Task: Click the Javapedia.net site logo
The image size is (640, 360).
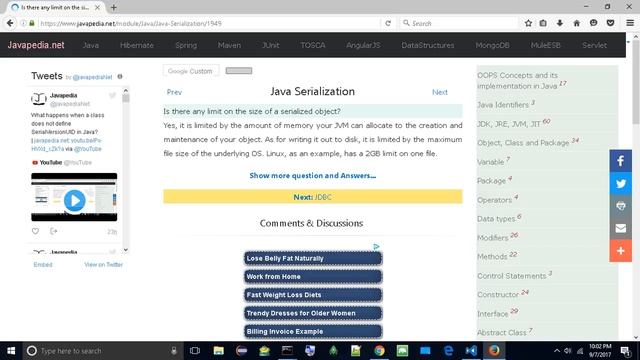Action: [x=36, y=45]
